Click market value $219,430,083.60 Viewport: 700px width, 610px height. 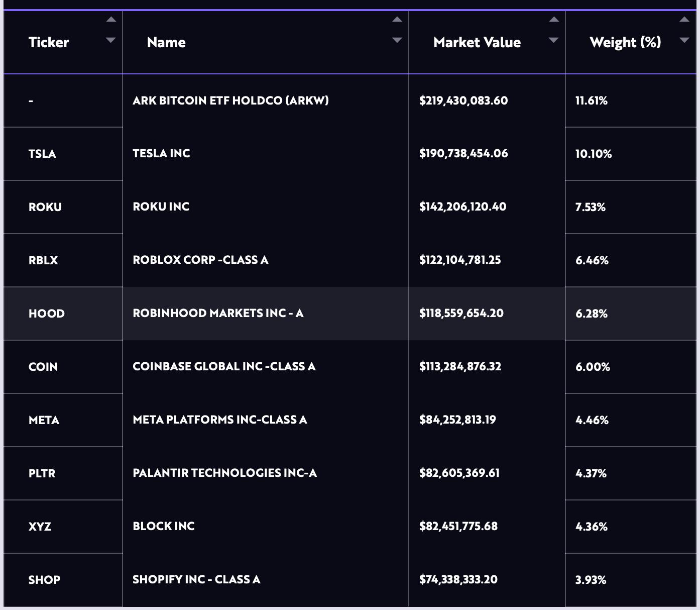pos(463,100)
